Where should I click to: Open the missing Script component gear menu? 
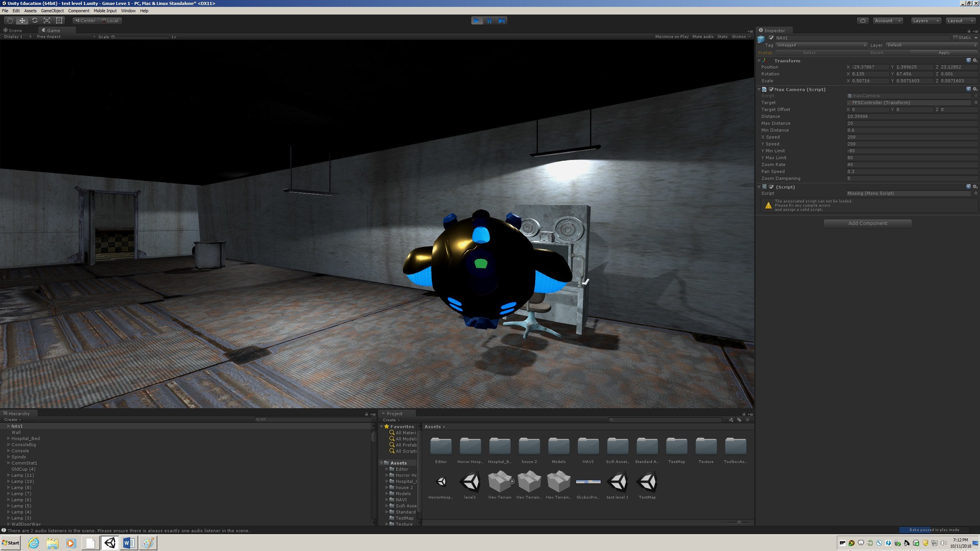pos(975,187)
